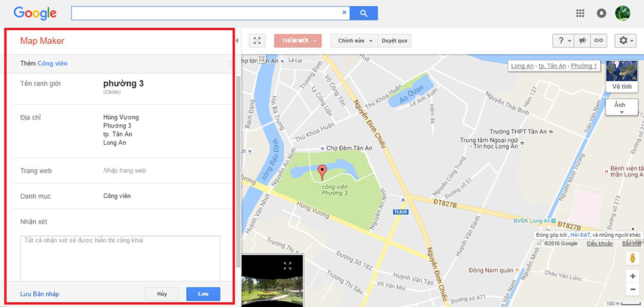This screenshot has width=644, height=307.
Task: Switch to Vệ tinh satellite view
Action: (621, 77)
